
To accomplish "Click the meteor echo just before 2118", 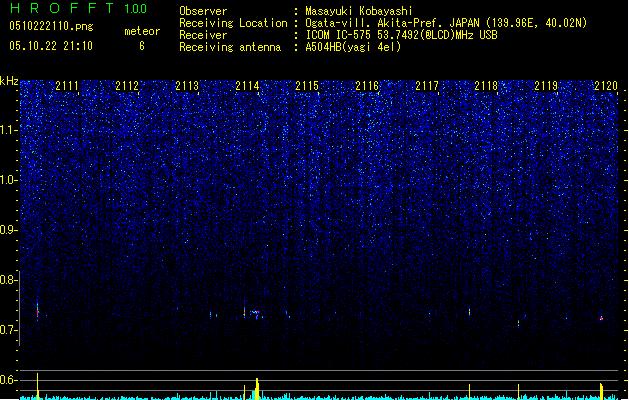I will [469, 311].
